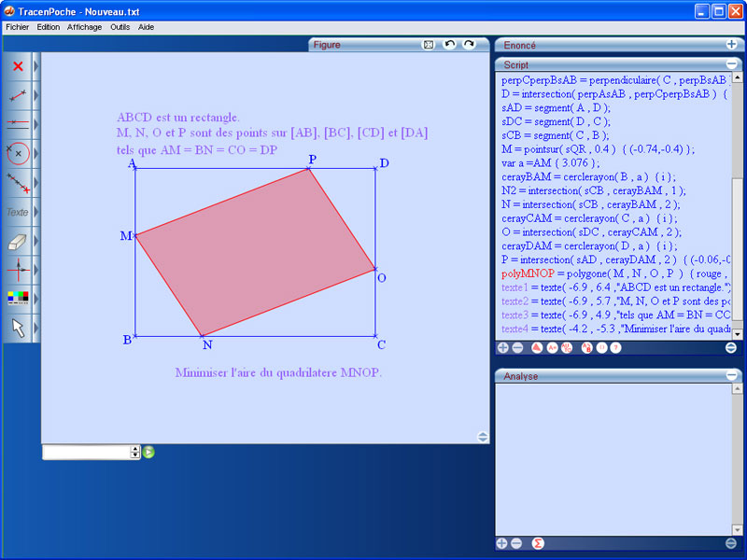Select the segment drawing tool
The image size is (747, 560).
[16, 94]
